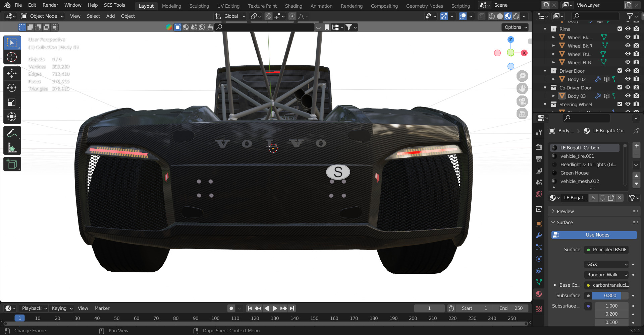Image resolution: width=644 pixels, height=335 pixels.
Task: Select the Rotate tool
Action: pos(12,88)
